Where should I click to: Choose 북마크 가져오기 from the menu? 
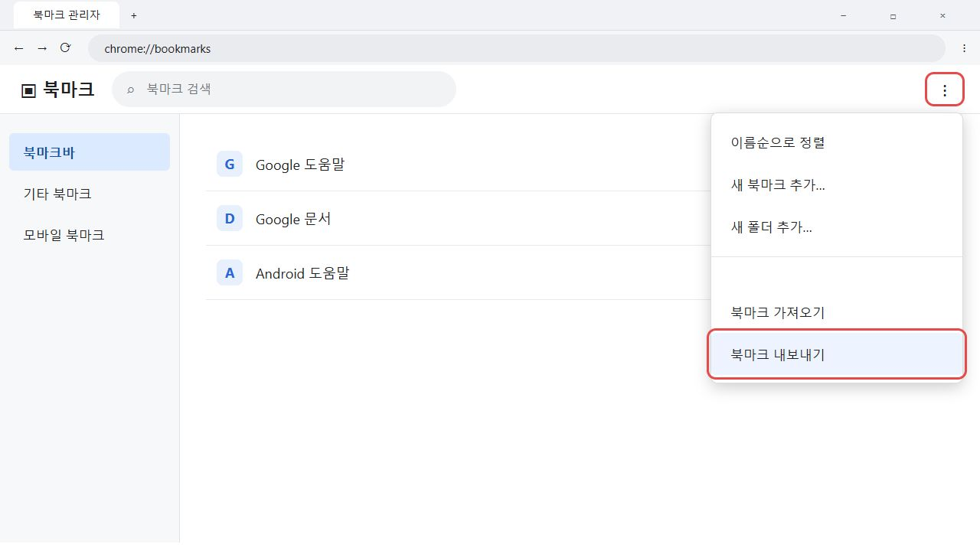point(837,312)
